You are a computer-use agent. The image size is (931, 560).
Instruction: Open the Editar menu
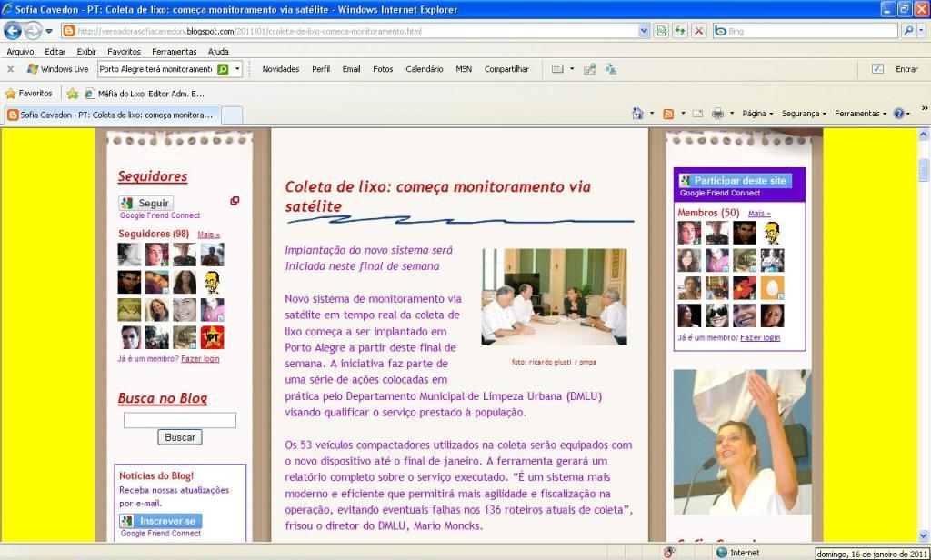coord(55,52)
